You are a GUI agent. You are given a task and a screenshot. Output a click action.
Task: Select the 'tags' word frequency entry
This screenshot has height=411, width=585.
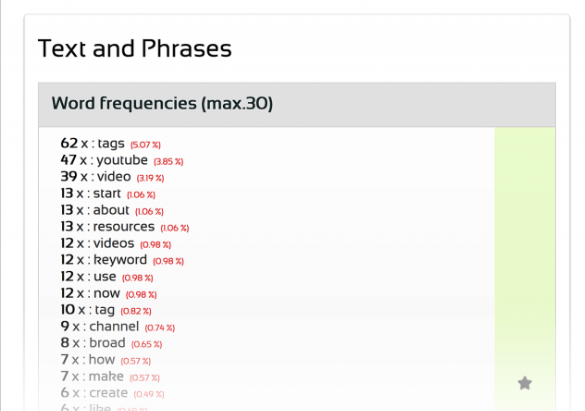tap(110, 144)
